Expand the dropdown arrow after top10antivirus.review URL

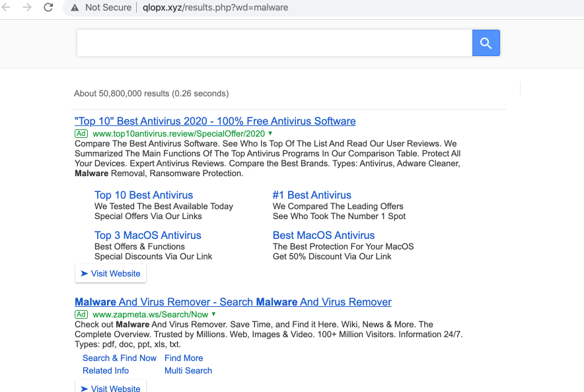pos(270,133)
